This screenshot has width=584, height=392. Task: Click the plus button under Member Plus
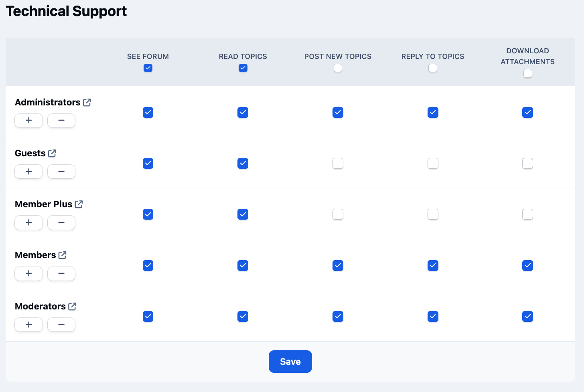click(x=29, y=222)
